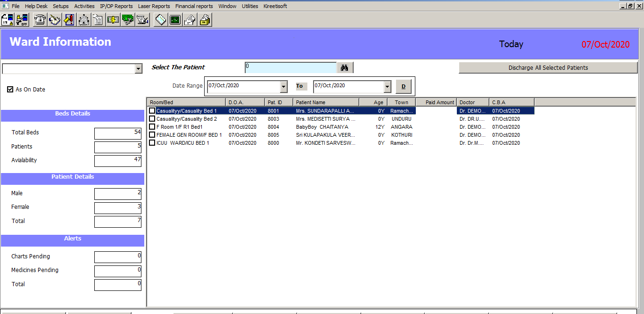This screenshot has width=644, height=314.
Task: Click the log OFF toolbar icon
Action: [x=22, y=20]
